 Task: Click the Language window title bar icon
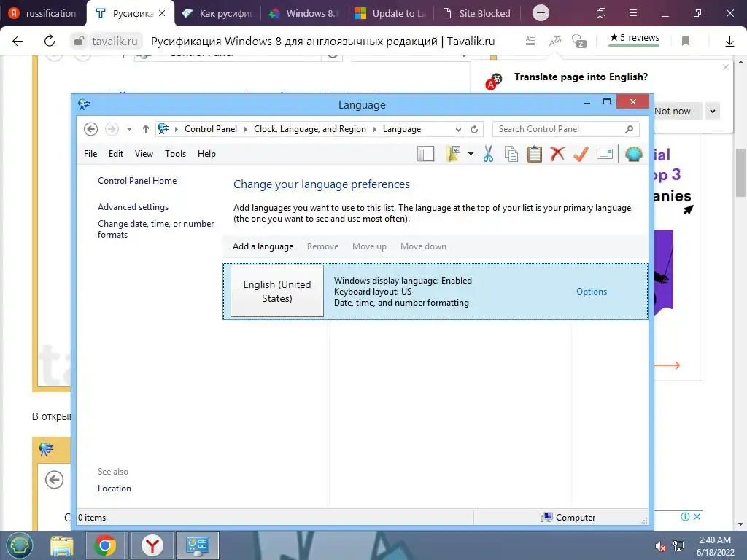[x=84, y=104]
